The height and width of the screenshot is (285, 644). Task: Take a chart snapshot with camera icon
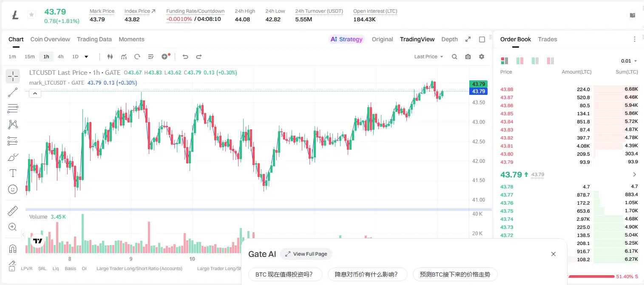click(x=468, y=57)
